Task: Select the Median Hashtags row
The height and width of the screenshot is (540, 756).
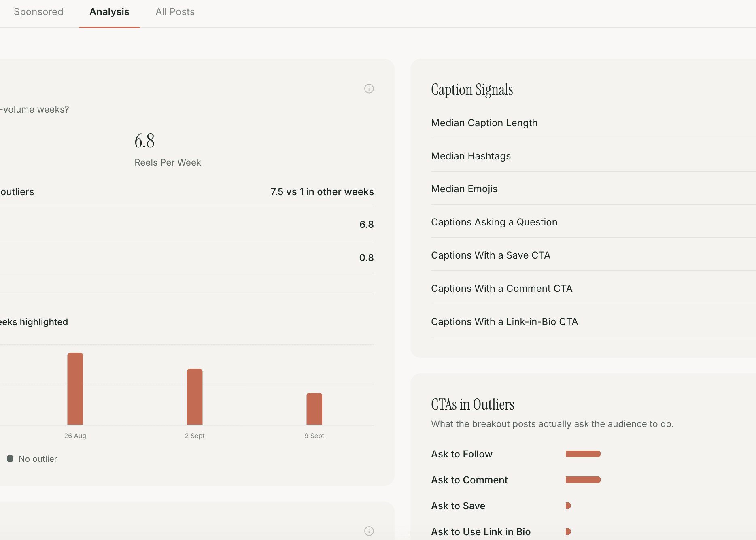Action: [x=593, y=156]
